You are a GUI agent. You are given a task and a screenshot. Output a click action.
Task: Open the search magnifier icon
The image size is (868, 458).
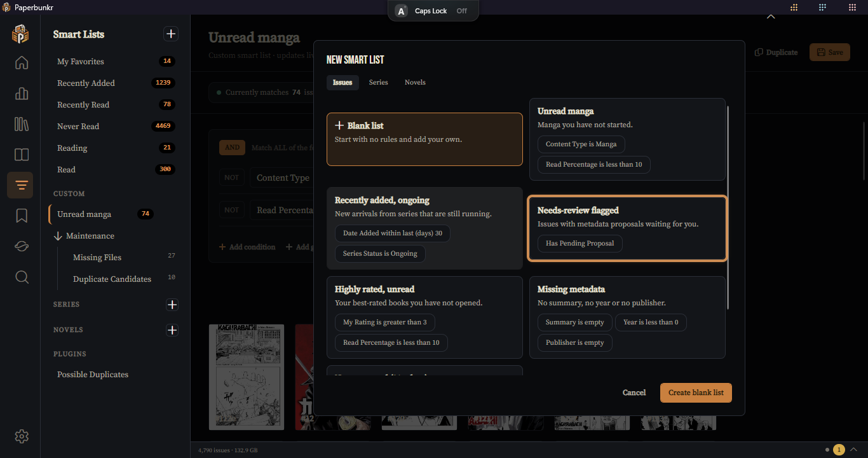[22, 277]
